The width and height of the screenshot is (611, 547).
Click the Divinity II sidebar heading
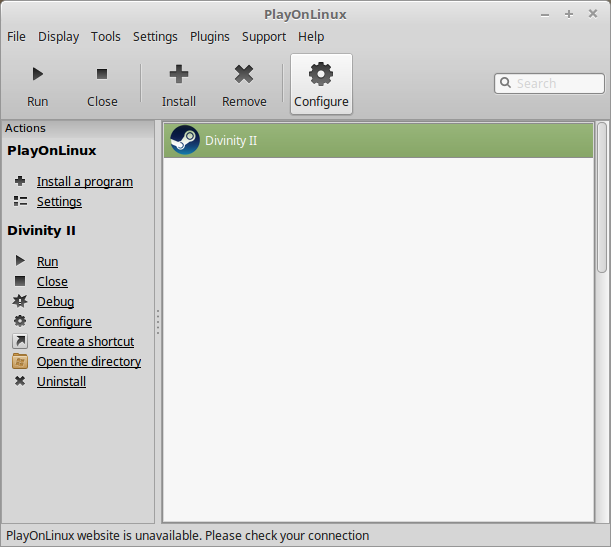click(41, 231)
